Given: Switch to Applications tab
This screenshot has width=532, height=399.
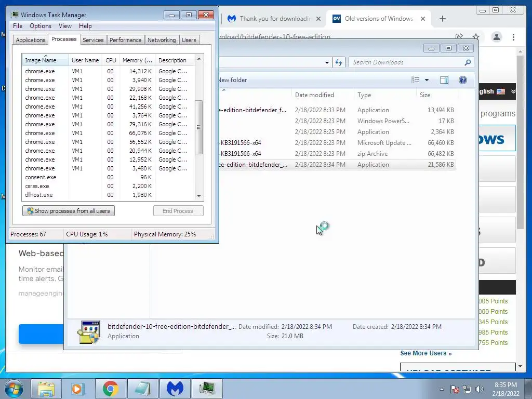Looking at the screenshot, I should (31, 40).
